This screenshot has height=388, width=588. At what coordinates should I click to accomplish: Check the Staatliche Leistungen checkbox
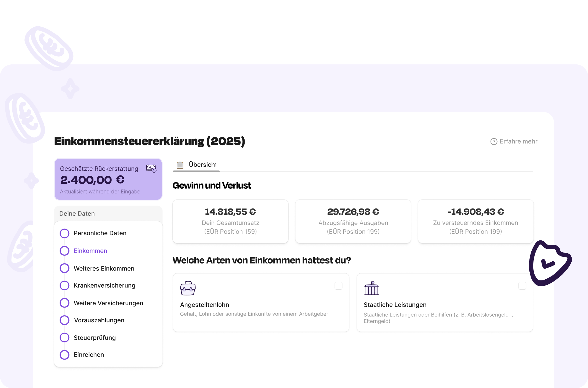coord(522,285)
